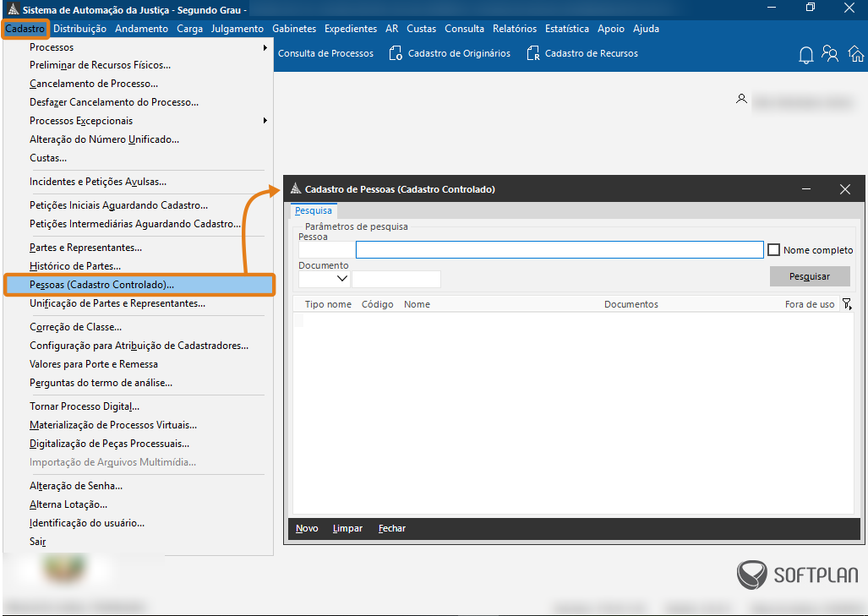Open the Carga menu
Viewport: 868px width, 616px height.
tap(189, 29)
